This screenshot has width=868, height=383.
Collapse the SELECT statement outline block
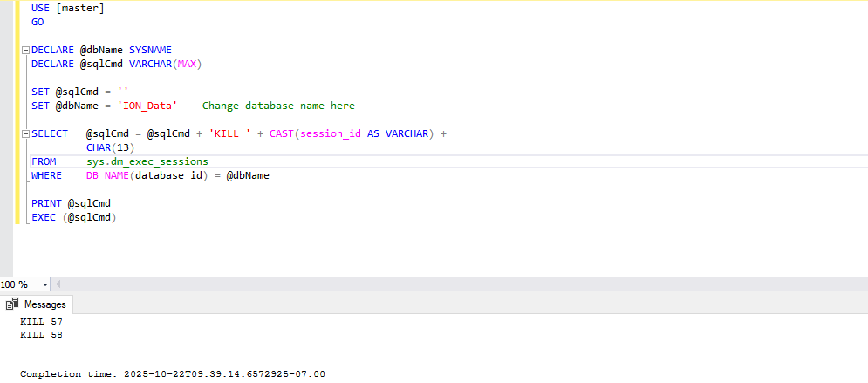coord(24,134)
